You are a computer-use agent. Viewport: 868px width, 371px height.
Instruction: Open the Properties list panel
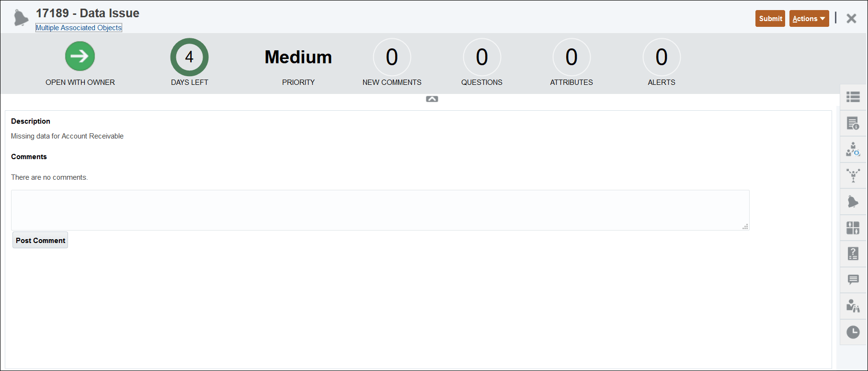pyautogui.click(x=853, y=97)
